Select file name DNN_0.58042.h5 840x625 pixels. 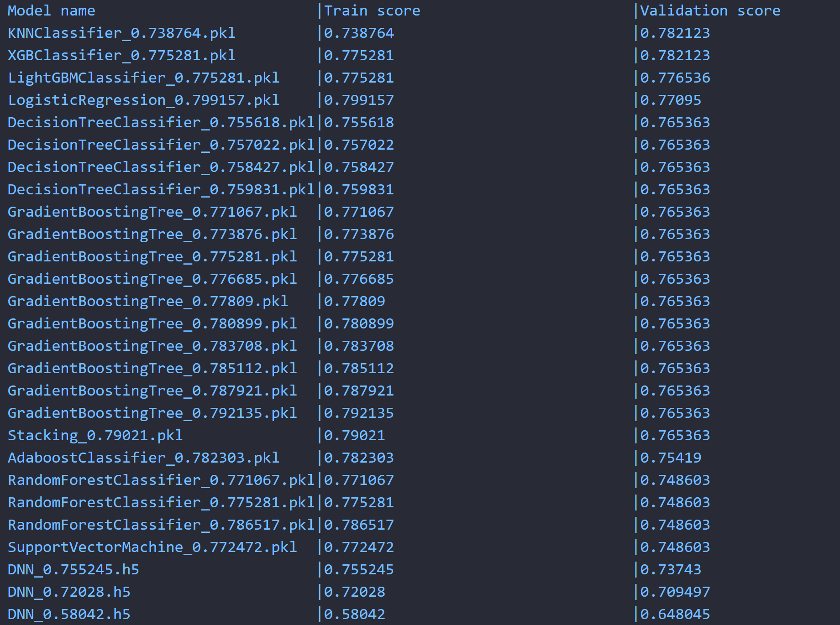tap(69, 615)
